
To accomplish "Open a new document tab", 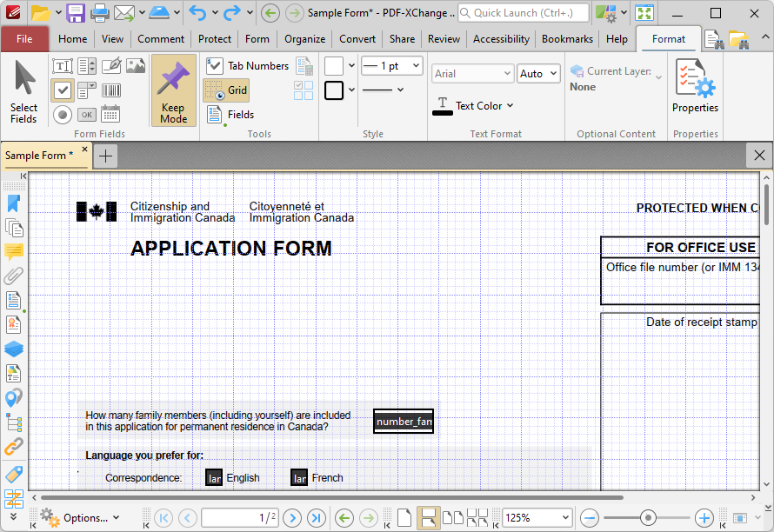I will (x=105, y=156).
